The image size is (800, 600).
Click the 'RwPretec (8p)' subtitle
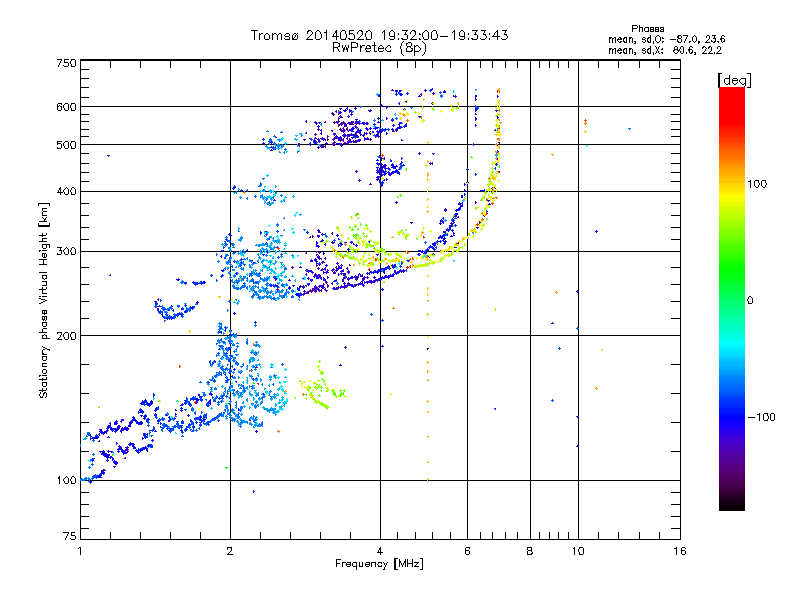point(379,48)
